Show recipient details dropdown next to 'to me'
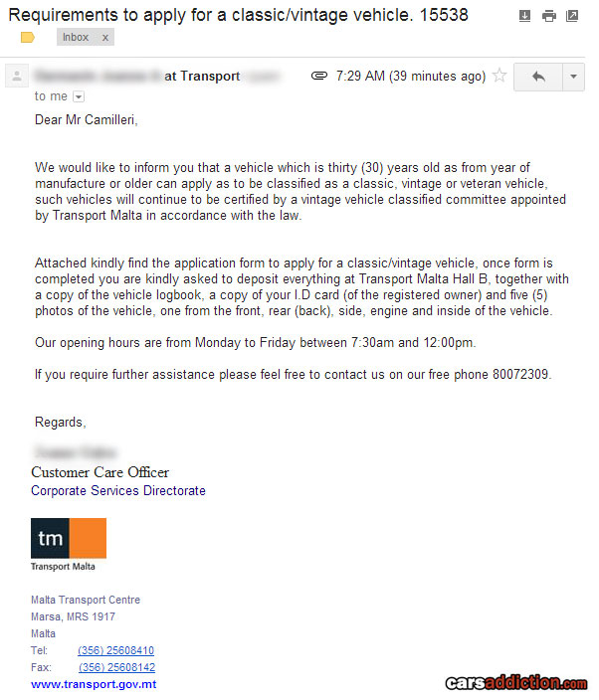 [79, 96]
